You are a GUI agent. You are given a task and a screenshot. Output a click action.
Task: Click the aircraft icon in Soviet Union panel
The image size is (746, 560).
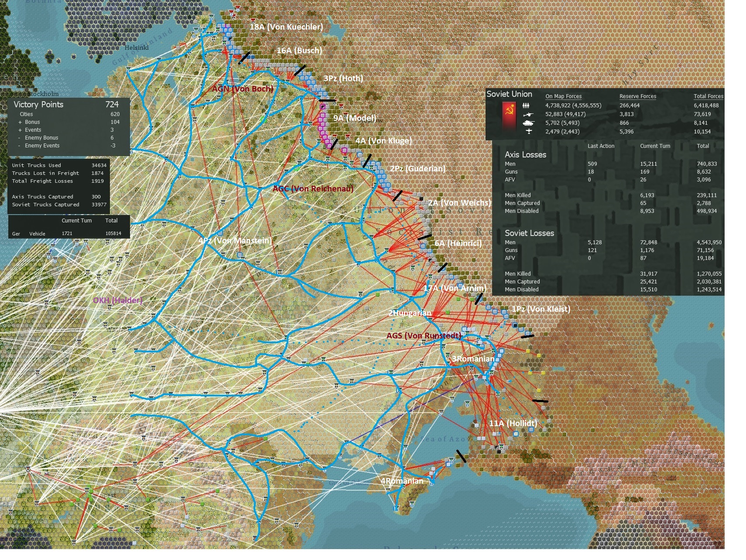(529, 132)
